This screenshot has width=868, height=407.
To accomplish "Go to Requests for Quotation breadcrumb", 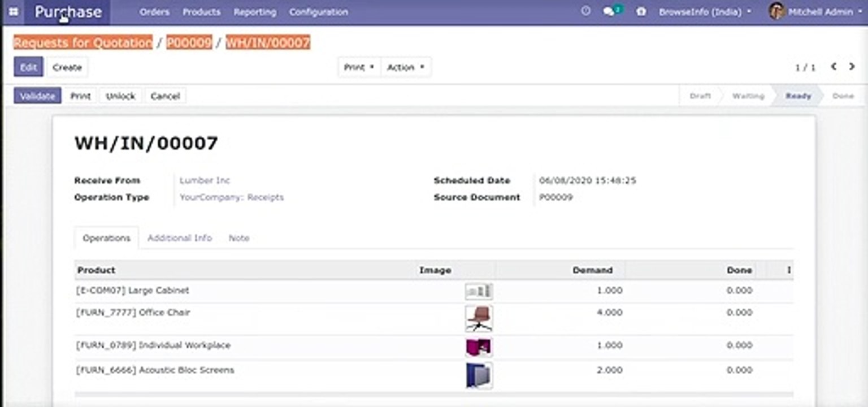I will tap(83, 42).
